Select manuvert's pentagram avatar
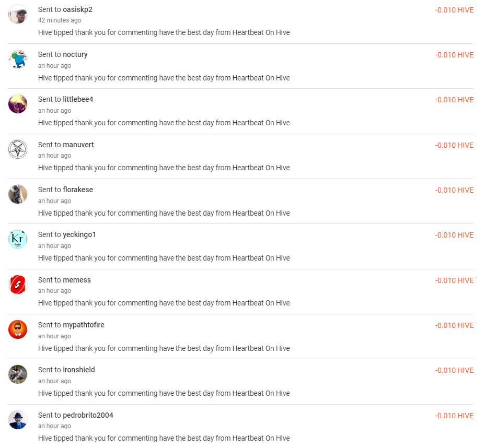Viewport: 484px width, 448px height. pyautogui.click(x=18, y=149)
